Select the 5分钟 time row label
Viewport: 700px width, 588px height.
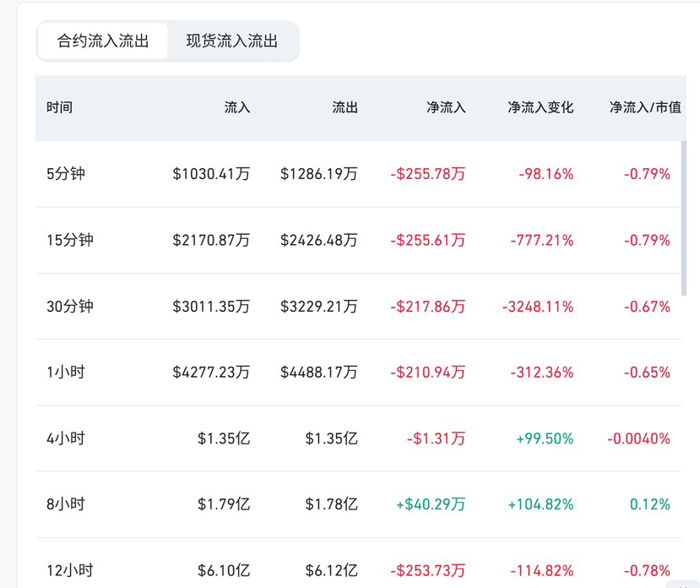tap(66, 174)
